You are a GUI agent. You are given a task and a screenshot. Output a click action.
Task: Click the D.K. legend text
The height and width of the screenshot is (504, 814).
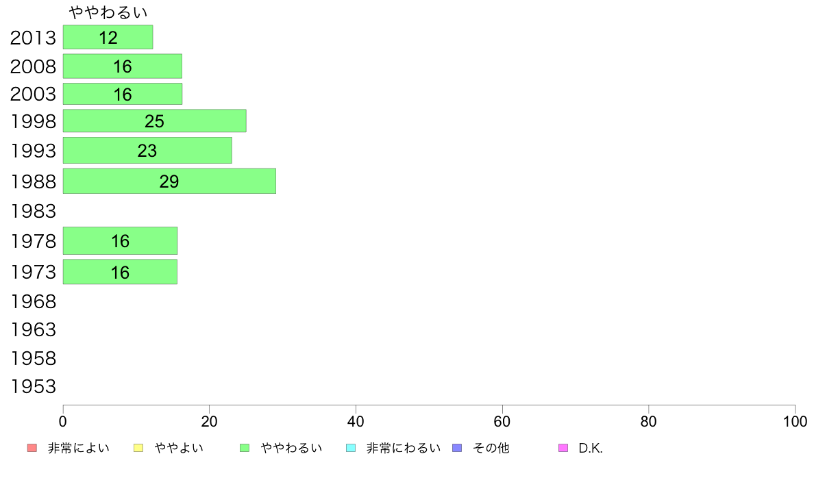(591, 449)
